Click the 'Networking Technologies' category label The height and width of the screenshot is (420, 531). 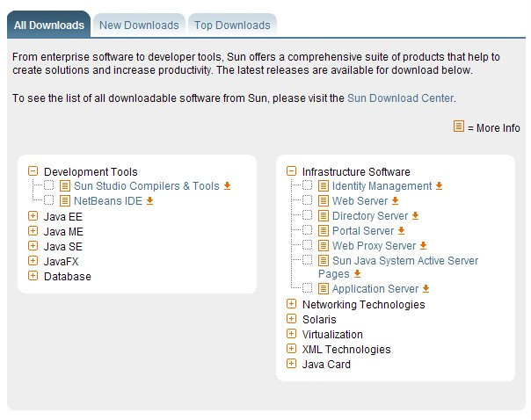(364, 305)
